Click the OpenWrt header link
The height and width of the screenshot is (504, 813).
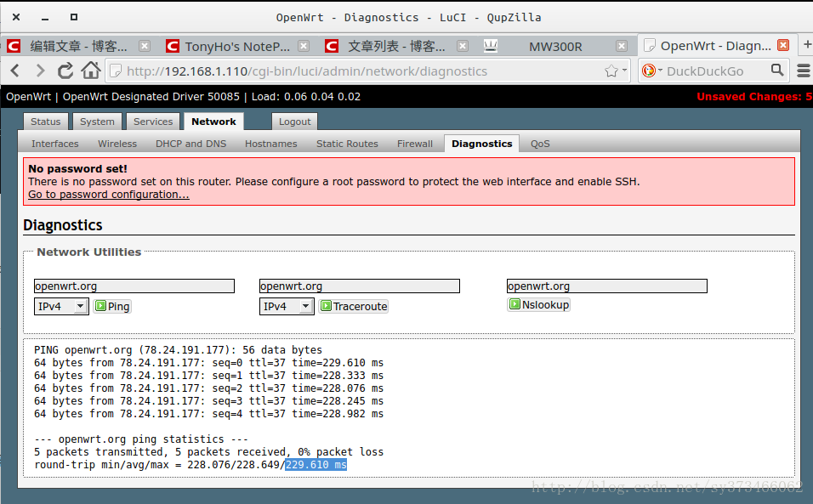(29, 96)
